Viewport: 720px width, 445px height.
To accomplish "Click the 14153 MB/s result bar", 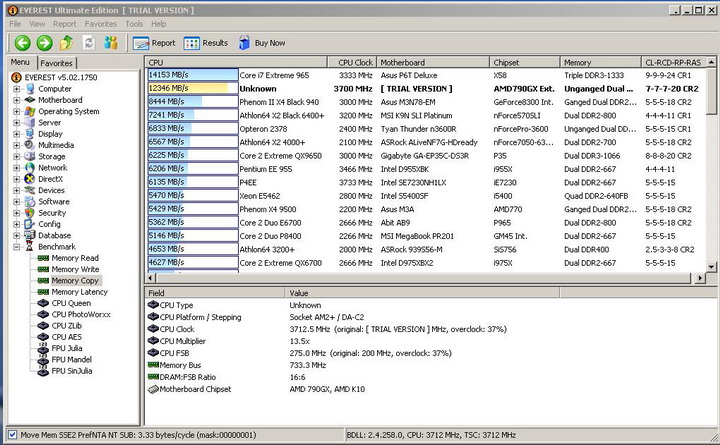I will click(193, 75).
